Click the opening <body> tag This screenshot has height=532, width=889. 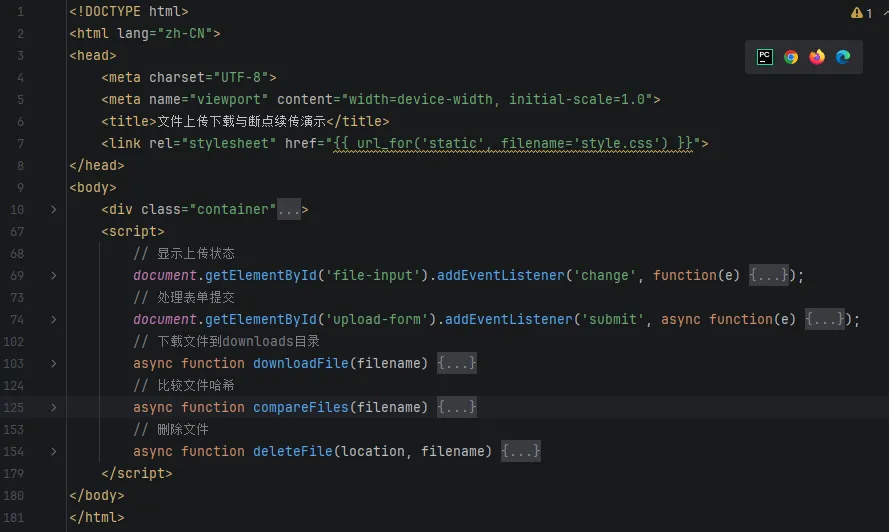point(93,187)
